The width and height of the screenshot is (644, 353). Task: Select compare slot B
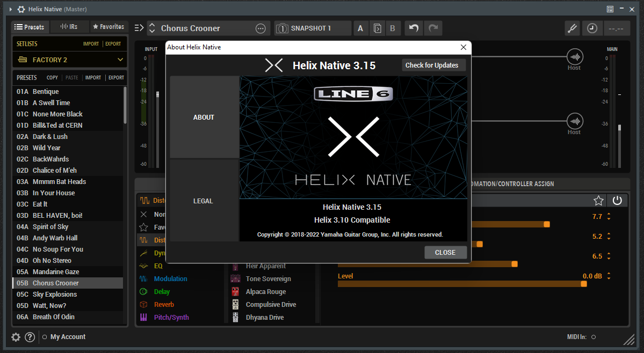[x=393, y=28]
